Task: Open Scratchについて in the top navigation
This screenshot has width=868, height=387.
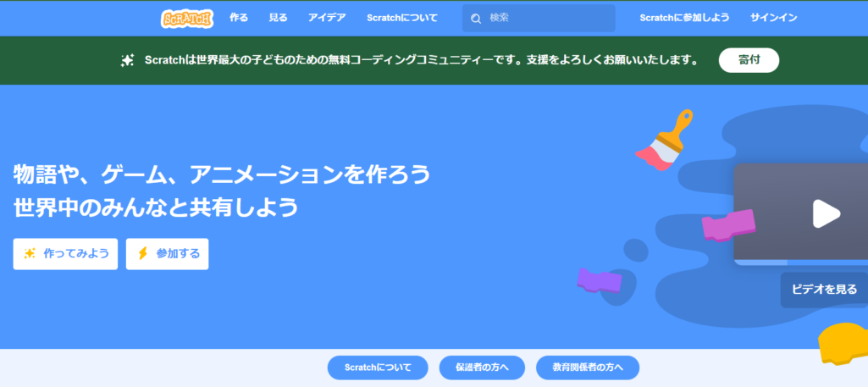Action: pyautogui.click(x=402, y=18)
